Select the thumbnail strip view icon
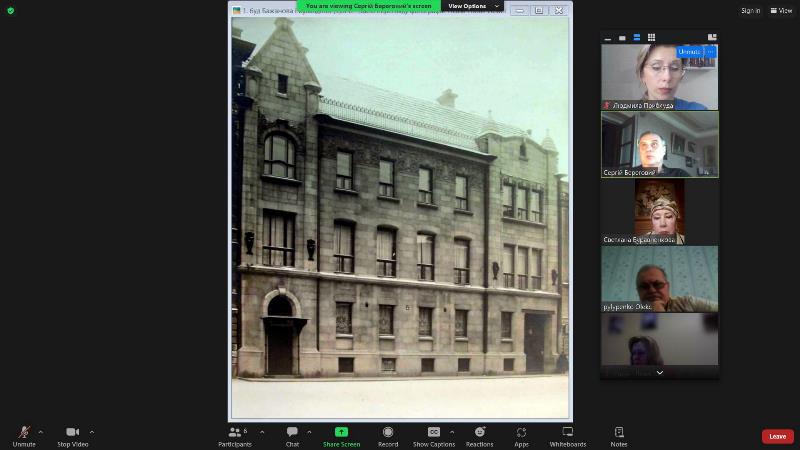This screenshot has height=450, width=800. click(637, 38)
